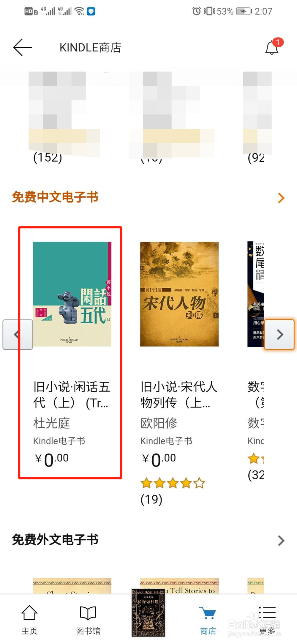Tap the back arrow icon
Image resolution: width=297 pixels, height=644 pixels.
[x=22, y=47]
